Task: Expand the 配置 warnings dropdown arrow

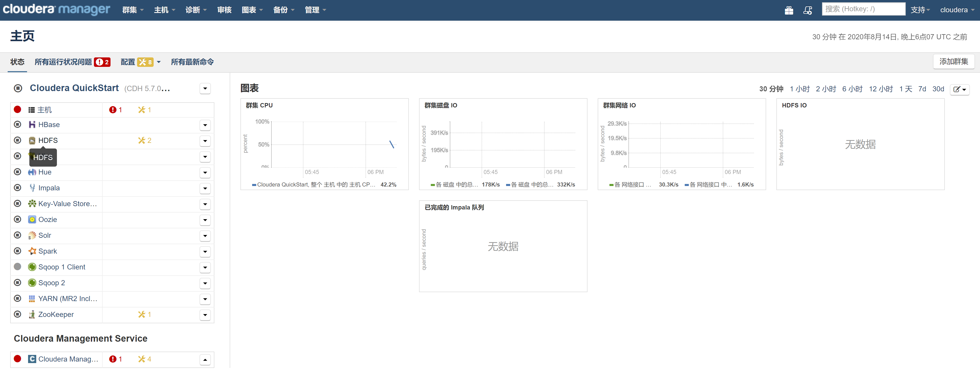Action: [x=159, y=62]
